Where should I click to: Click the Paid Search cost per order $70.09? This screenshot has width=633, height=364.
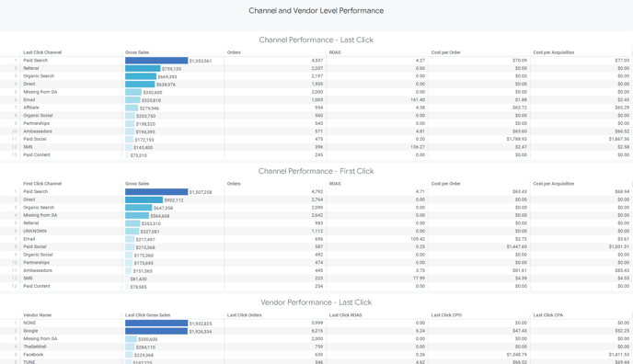point(520,61)
